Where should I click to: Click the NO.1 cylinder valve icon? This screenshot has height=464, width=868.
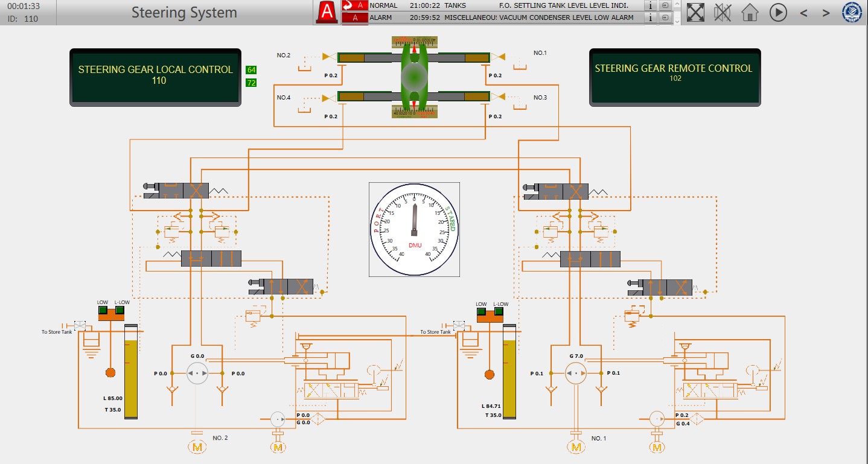click(498, 57)
